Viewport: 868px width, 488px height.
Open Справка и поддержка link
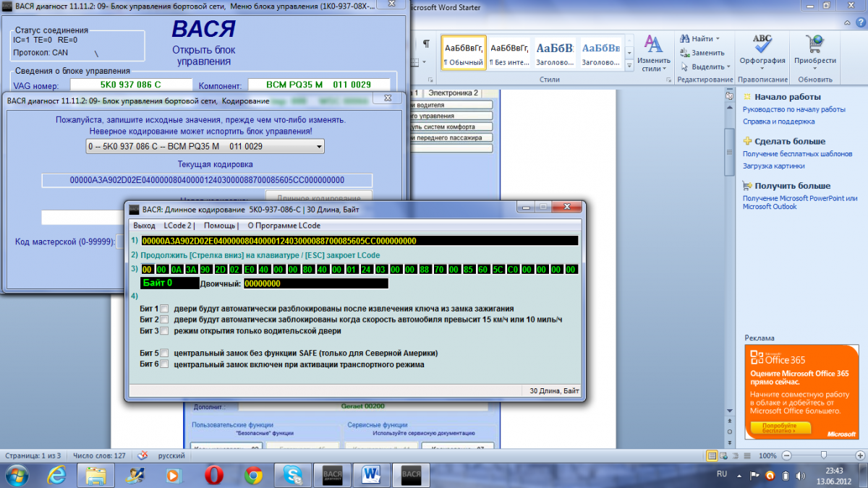[778, 121]
